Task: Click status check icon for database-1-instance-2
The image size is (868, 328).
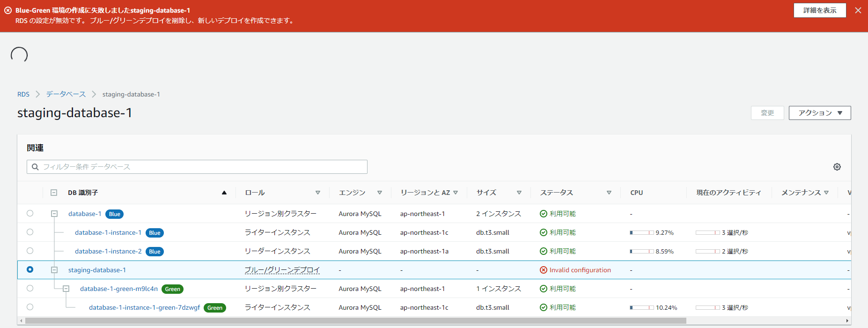Action: pyautogui.click(x=544, y=251)
